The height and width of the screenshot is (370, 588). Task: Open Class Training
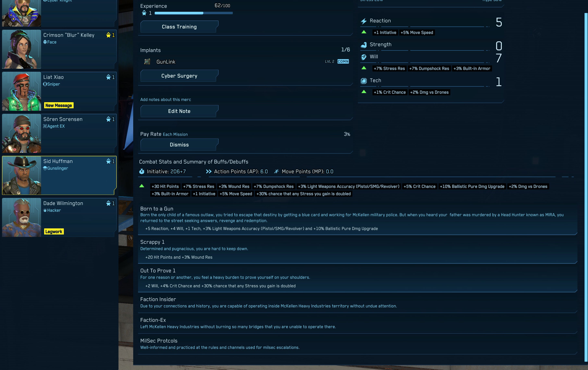(179, 27)
